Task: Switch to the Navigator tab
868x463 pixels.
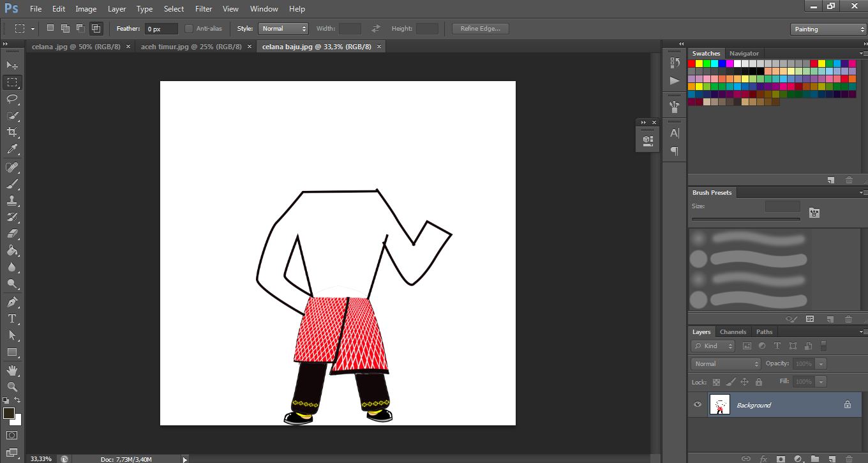Action: click(744, 54)
